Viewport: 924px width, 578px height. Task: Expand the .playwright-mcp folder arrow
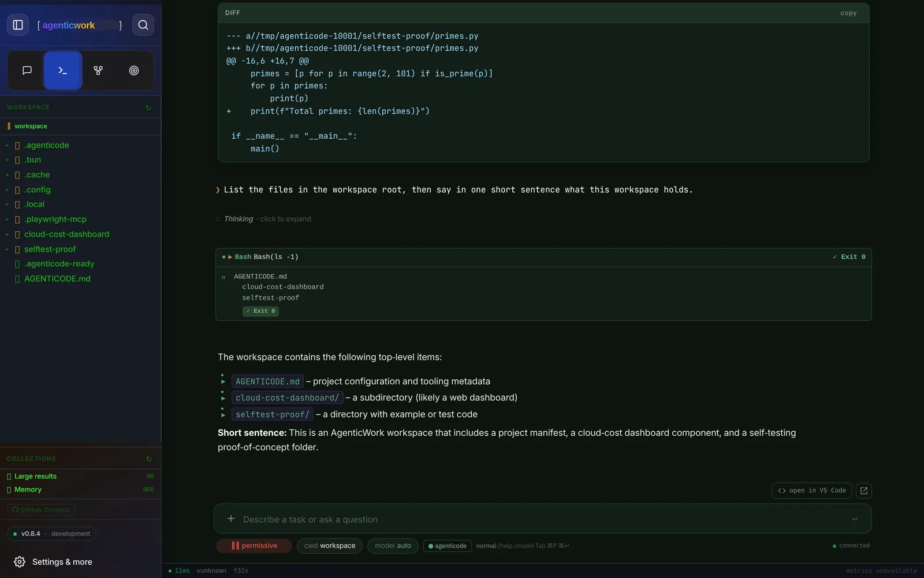click(x=7, y=220)
